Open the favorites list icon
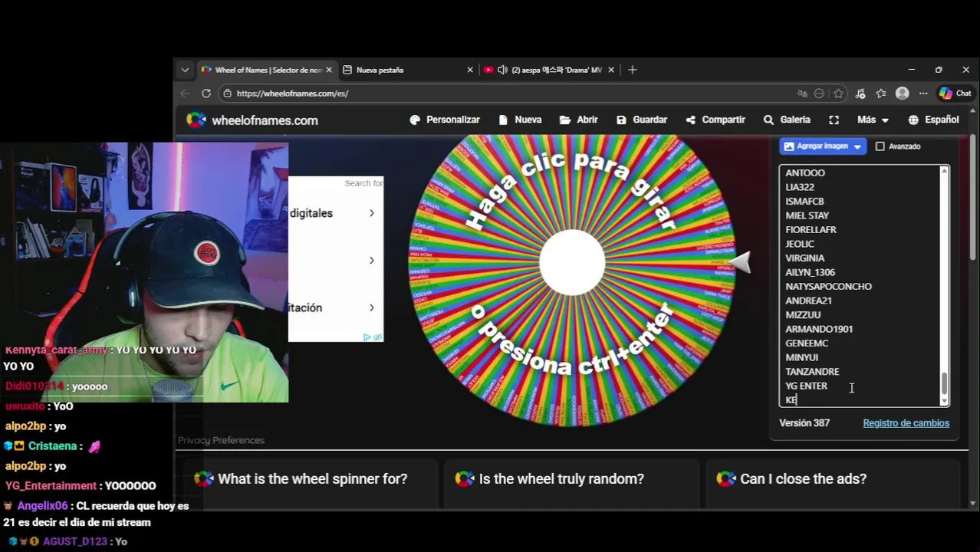 click(881, 94)
